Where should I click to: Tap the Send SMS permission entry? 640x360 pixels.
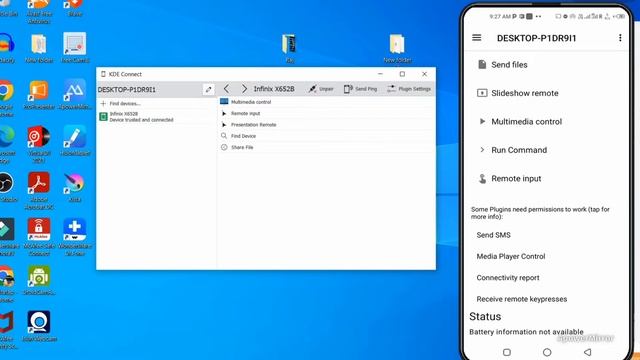[x=493, y=235]
